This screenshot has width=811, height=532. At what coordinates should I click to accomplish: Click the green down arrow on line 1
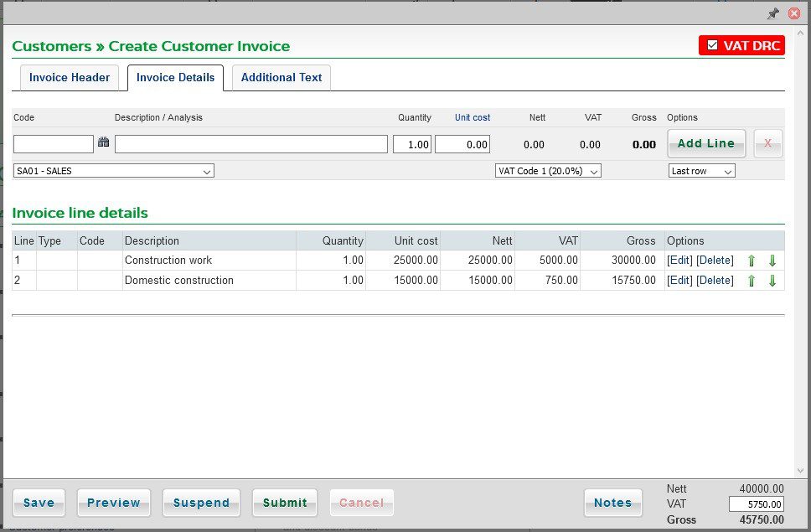click(772, 261)
